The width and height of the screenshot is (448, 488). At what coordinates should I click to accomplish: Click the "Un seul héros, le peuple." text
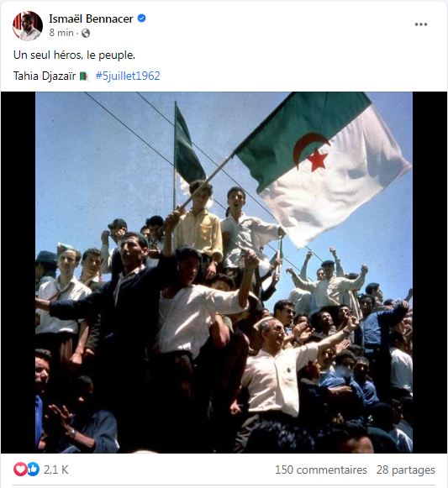pos(74,55)
